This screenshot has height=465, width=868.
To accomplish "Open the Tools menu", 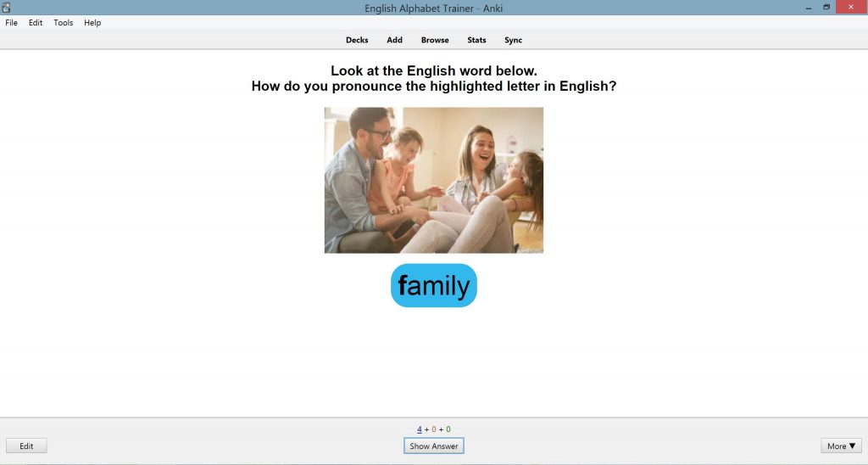I will point(63,23).
